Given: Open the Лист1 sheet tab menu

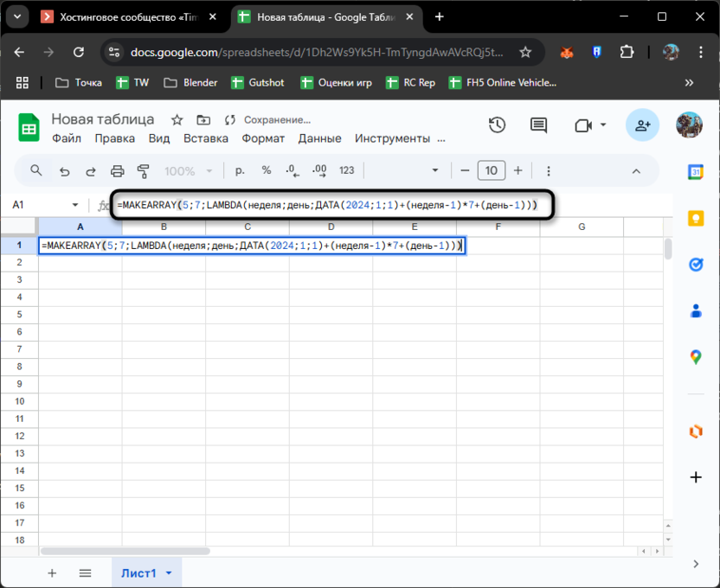Looking at the screenshot, I should pyautogui.click(x=170, y=572).
